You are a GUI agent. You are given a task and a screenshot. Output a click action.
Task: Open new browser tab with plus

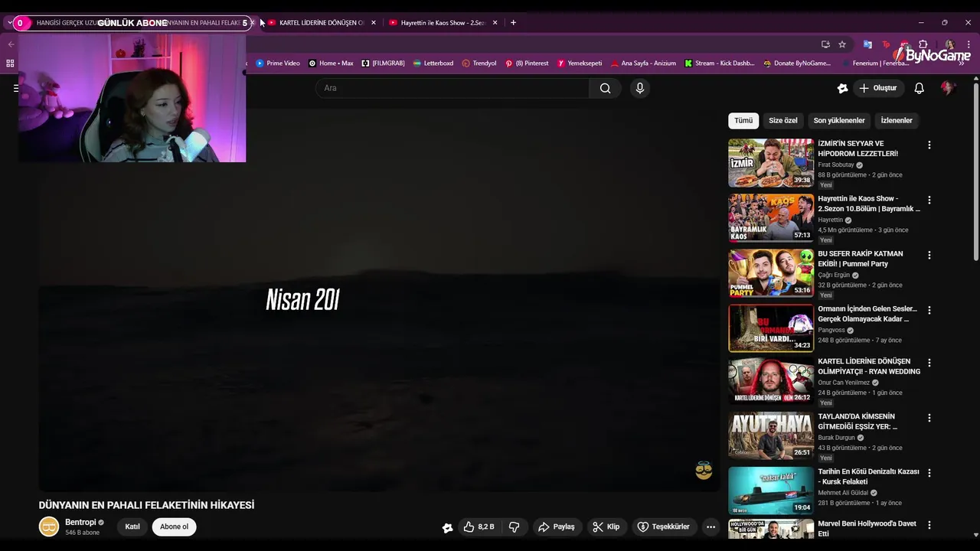tap(513, 22)
